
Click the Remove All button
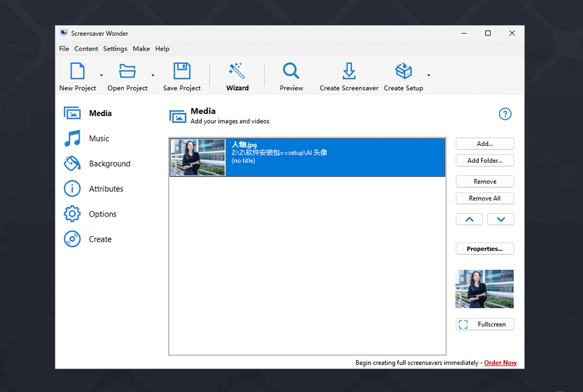pos(485,198)
